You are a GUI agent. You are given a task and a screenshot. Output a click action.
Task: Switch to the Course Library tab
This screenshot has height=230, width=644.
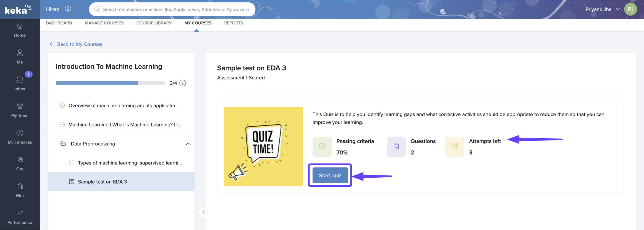pyautogui.click(x=154, y=23)
